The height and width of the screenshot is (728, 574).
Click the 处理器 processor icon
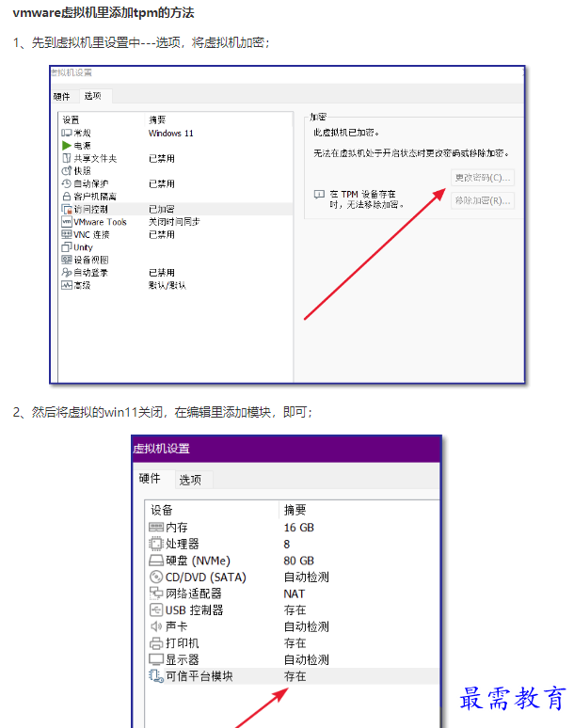pos(156,544)
